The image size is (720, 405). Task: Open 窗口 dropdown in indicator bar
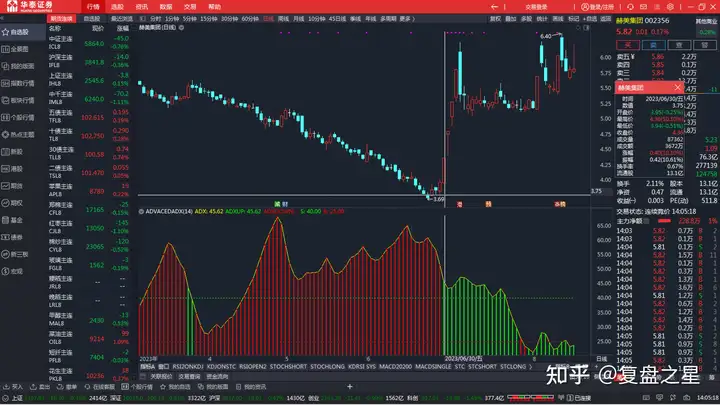[x=164, y=366]
